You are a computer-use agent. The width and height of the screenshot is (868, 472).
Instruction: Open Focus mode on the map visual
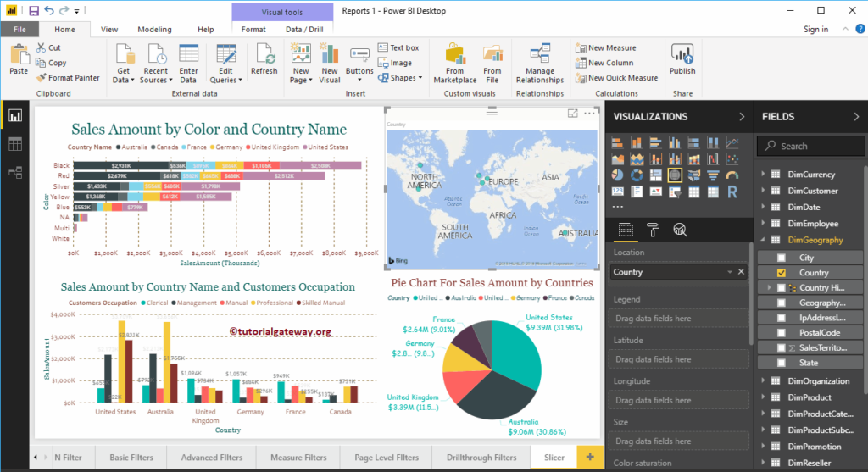point(572,114)
